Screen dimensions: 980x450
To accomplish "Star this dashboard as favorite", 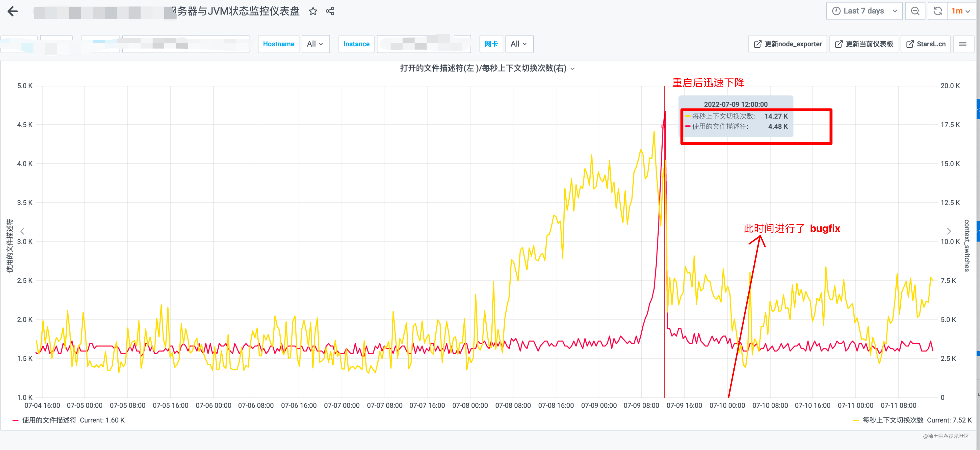I will (313, 11).
